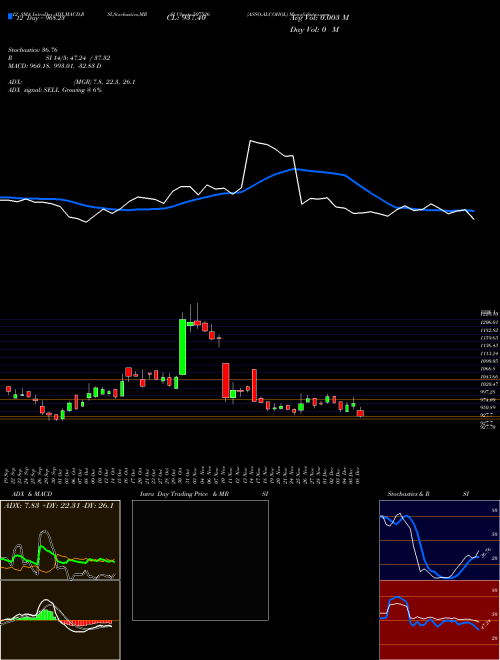The height and width of the screenshot is (660, 500).
Task: Click 'Intra Day Trading Price & MR' heading
Action: coord(184,494)
